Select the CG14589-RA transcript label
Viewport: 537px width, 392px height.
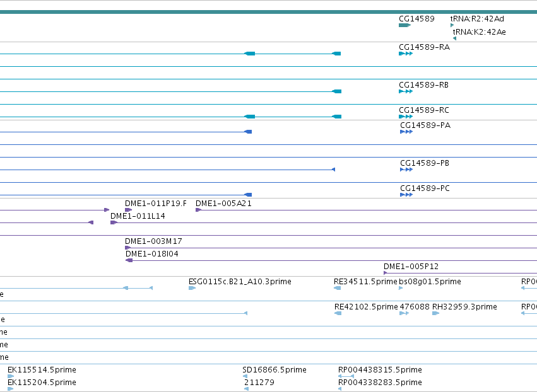pos(424,47)
